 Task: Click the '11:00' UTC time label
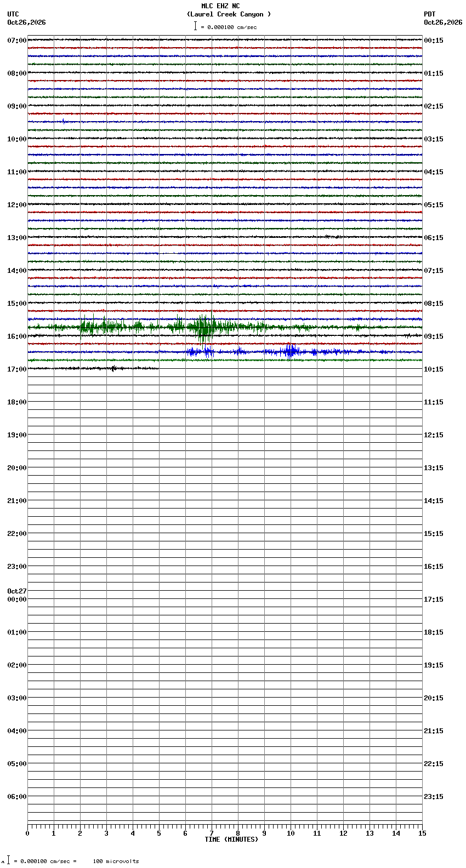coord(17,172)
